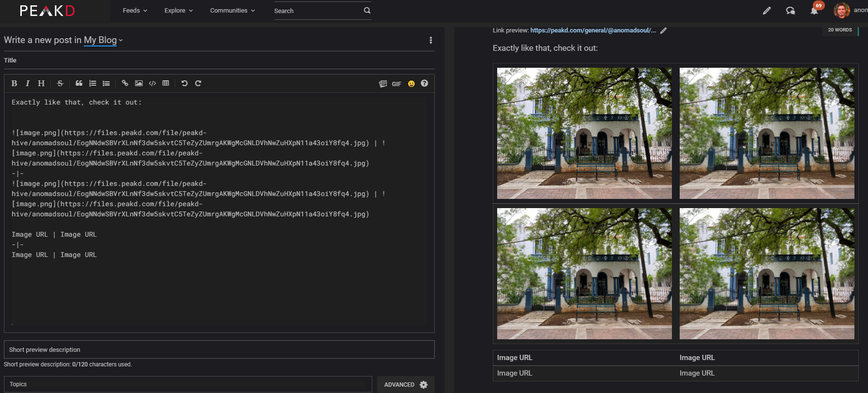This screenshot has width=868, height=393.
Task: Insert a bulleted list
Action: (106, 83)
